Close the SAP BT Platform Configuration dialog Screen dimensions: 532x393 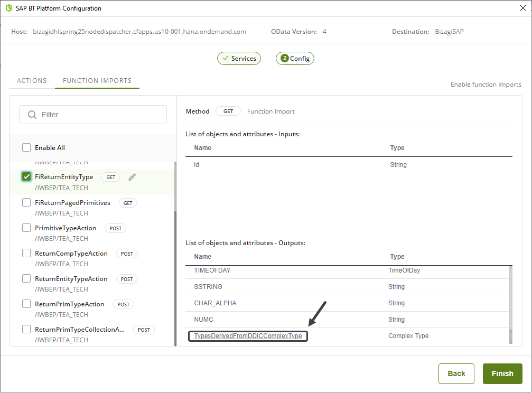(x=523, y=8)
